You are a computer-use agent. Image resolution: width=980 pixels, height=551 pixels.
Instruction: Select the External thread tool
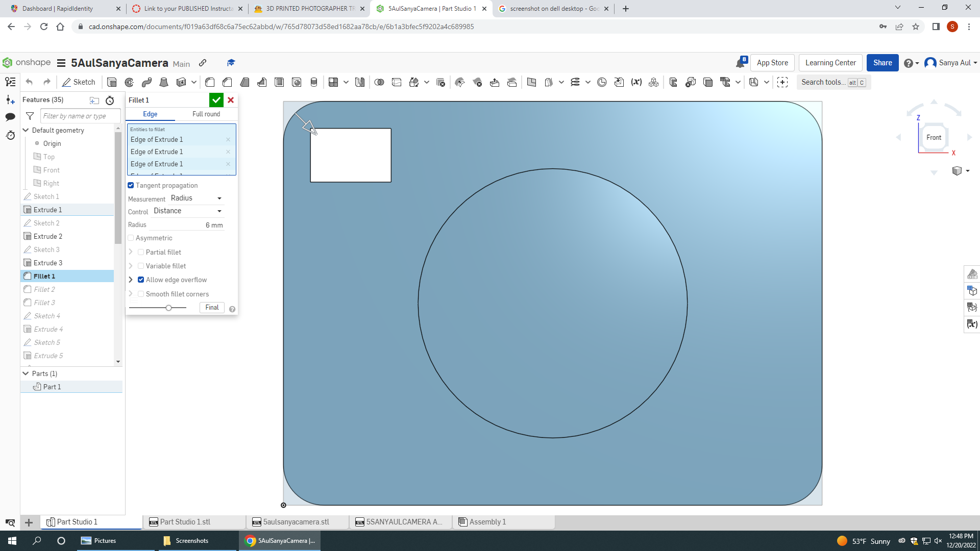[x=314, y=82]
